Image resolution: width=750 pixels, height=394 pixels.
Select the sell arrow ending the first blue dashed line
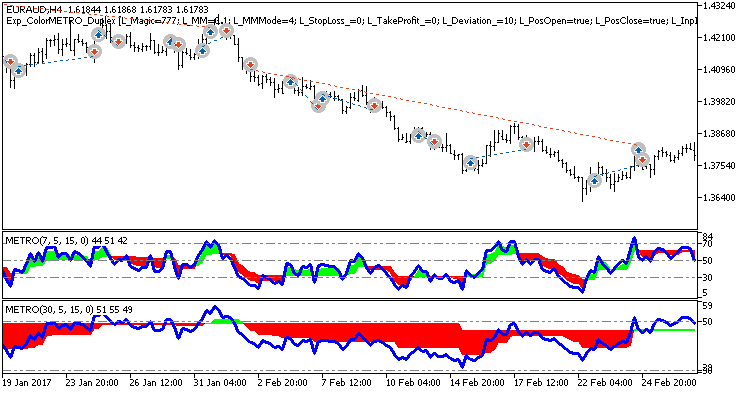[x=95, y=51]
